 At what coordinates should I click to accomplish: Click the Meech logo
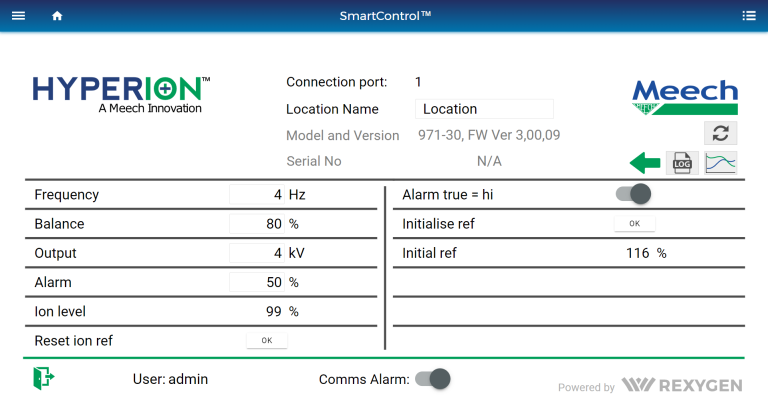[685, 97]
